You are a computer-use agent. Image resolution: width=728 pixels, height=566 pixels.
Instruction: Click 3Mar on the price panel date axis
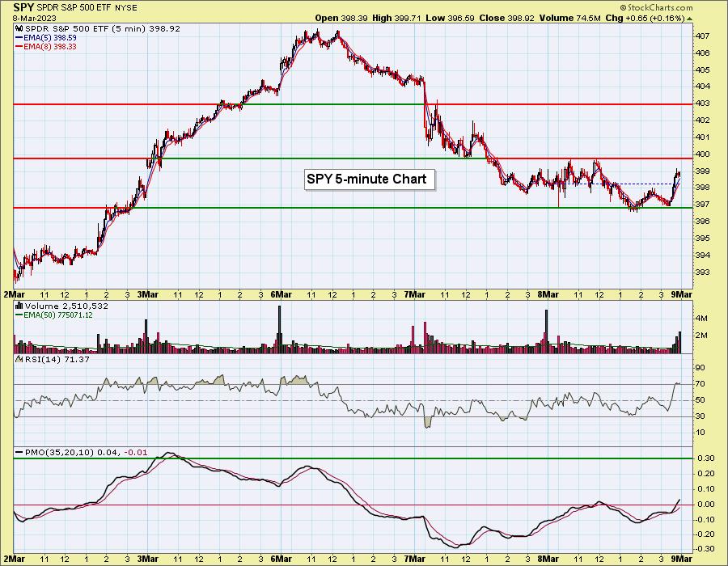tap(148, 294)
